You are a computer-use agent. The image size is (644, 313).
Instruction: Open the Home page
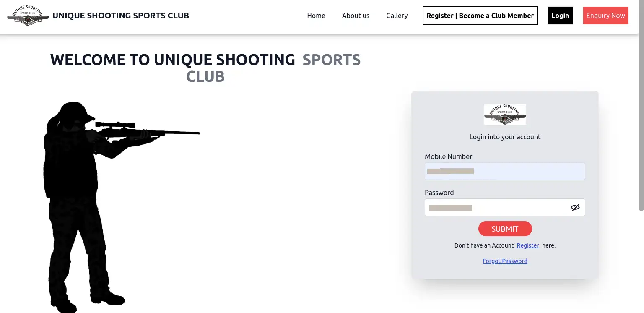[316, 16]
